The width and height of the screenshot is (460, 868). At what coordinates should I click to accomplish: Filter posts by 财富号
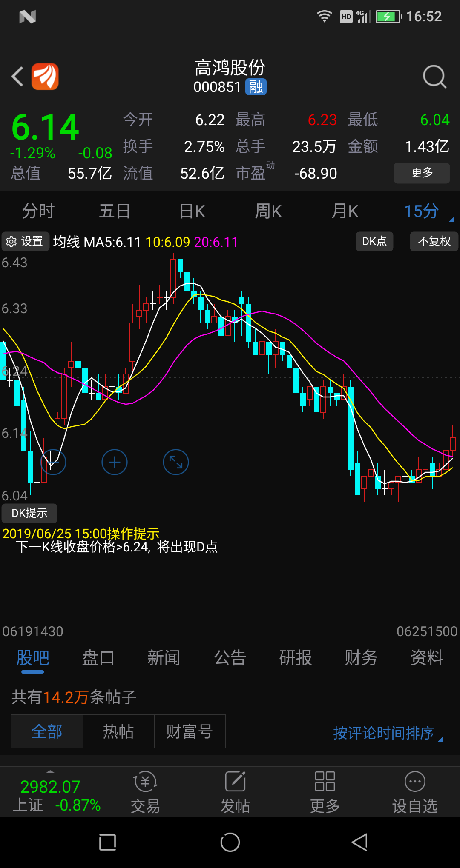click(x=190, y=731)
